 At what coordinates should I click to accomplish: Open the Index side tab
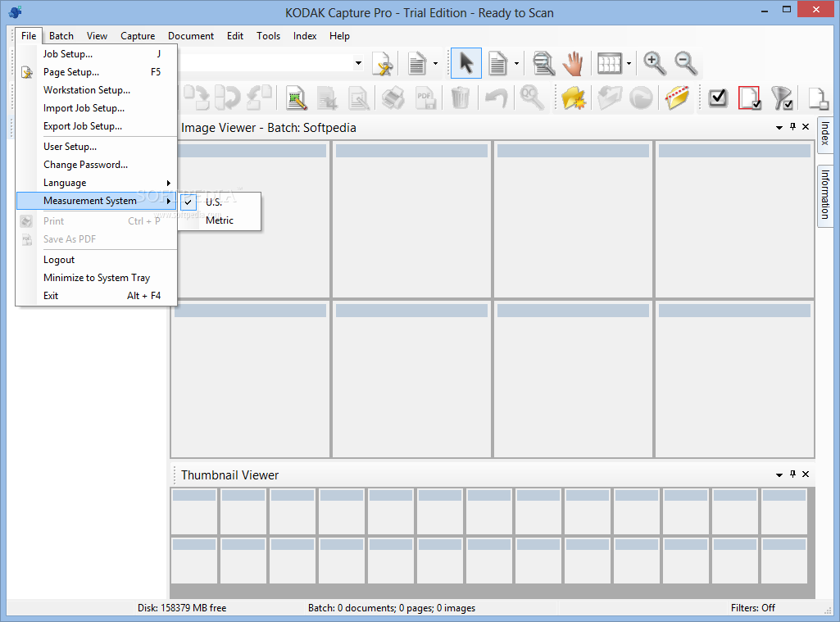click(x=825, y=134)
